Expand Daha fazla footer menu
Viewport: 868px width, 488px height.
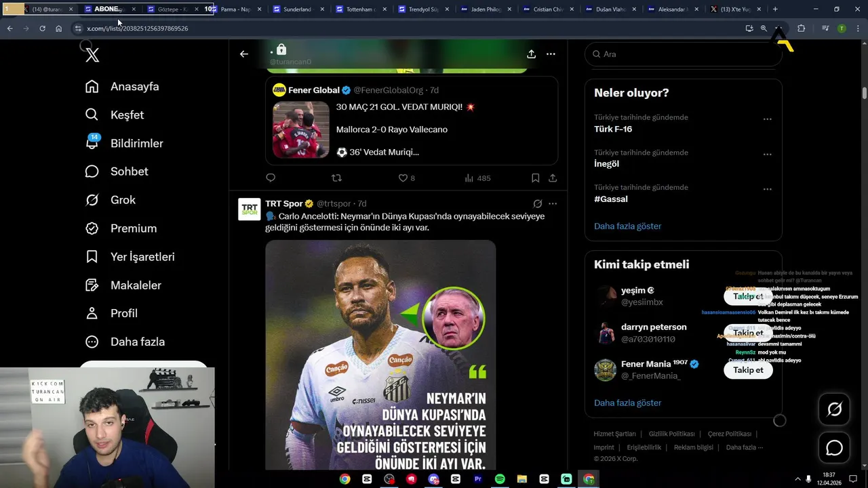coord(745,447)
